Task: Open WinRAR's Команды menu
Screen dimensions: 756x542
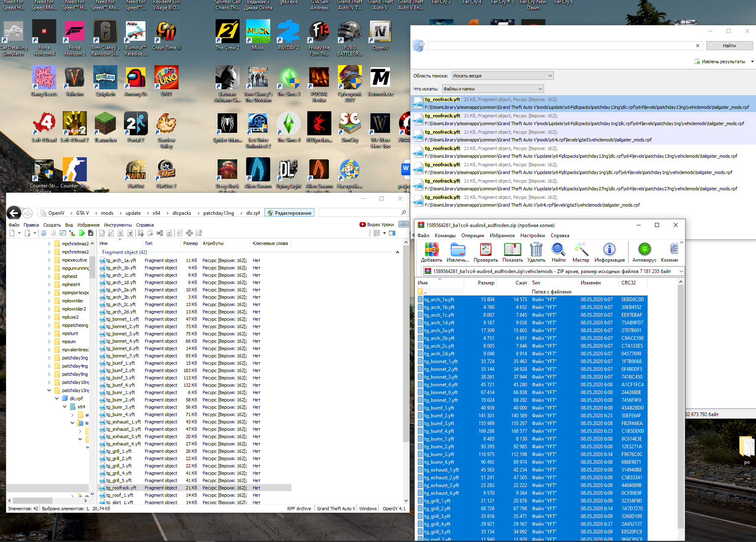Action: click(x=445, y=236)
